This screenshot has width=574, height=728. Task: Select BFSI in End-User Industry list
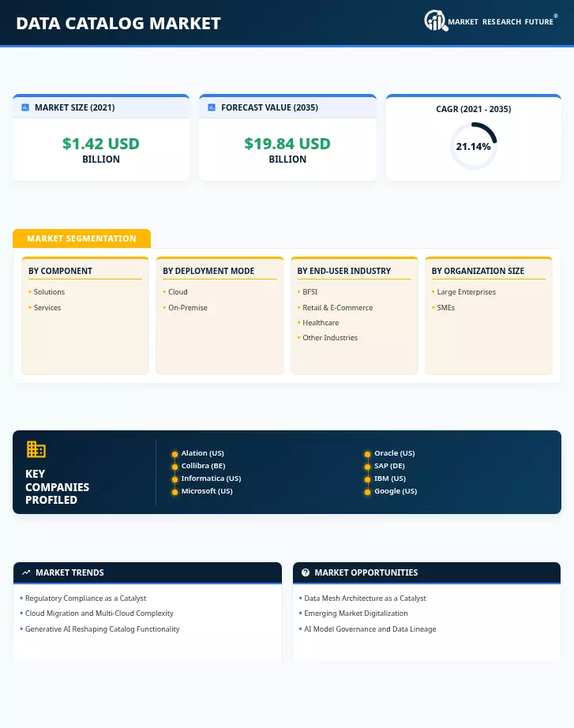tap(310, 291)
